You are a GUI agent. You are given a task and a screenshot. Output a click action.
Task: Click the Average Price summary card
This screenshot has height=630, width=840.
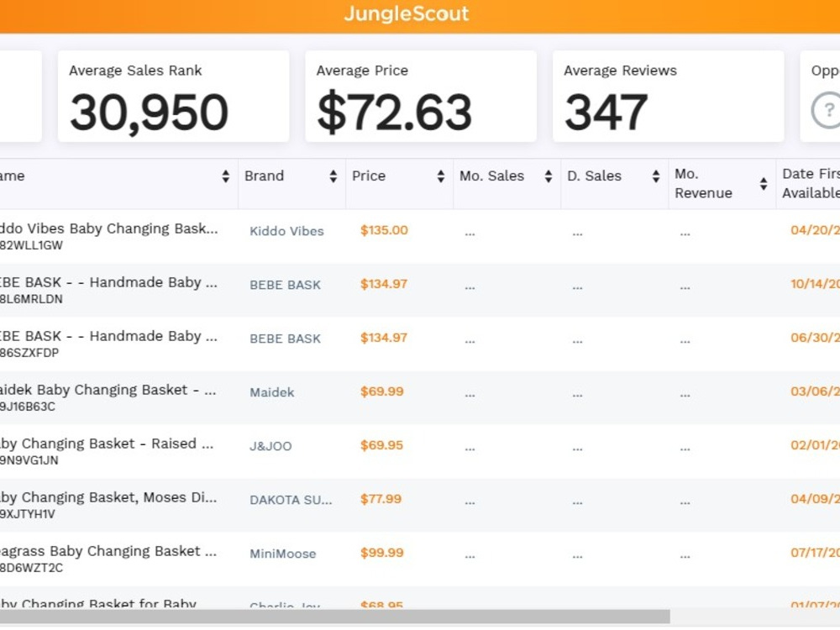pos(421,97)
